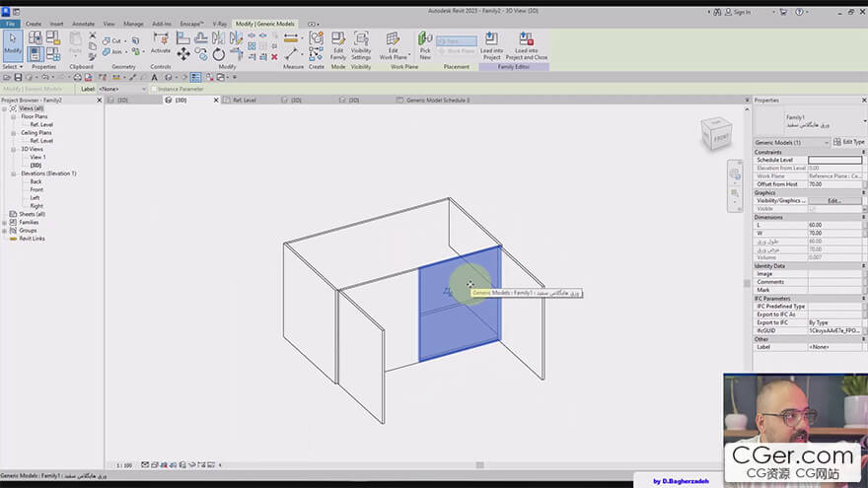Image resolution: width=868 pixels, height=488 pixels.
Task: Click the help question mark icon
Action: pyautogui.click(x=799, y=12)
